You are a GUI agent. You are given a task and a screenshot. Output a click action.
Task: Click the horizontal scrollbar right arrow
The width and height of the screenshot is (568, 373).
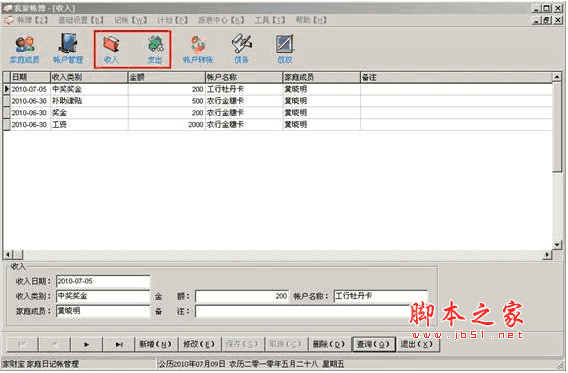coord(547,255)
